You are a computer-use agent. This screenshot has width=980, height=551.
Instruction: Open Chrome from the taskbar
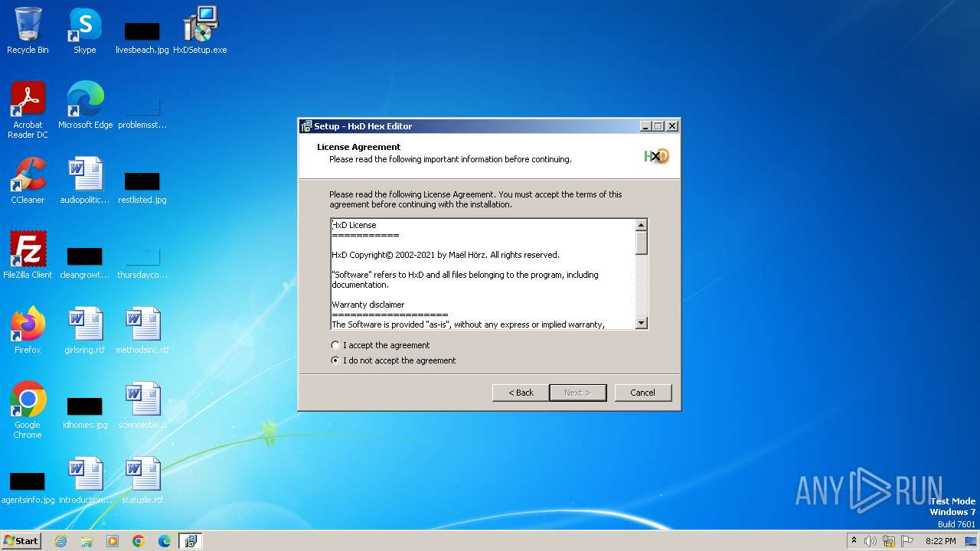pos(139,541)
